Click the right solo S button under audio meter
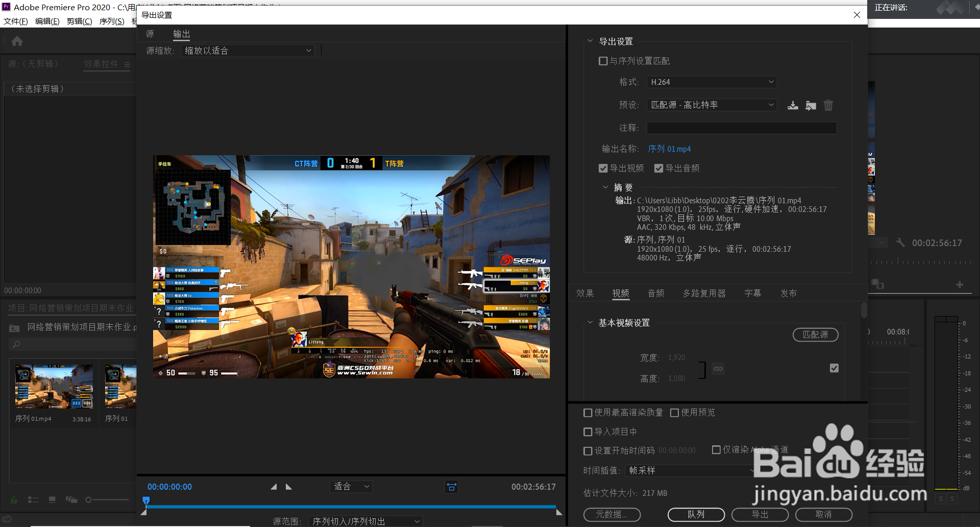The height and width of the screenshot is (527, 980). 952,499
